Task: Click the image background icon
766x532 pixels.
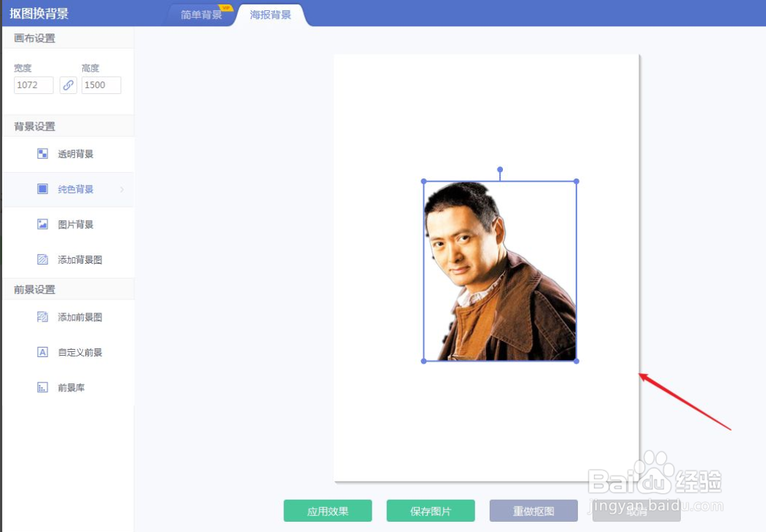Action: [x=42, y=224]
